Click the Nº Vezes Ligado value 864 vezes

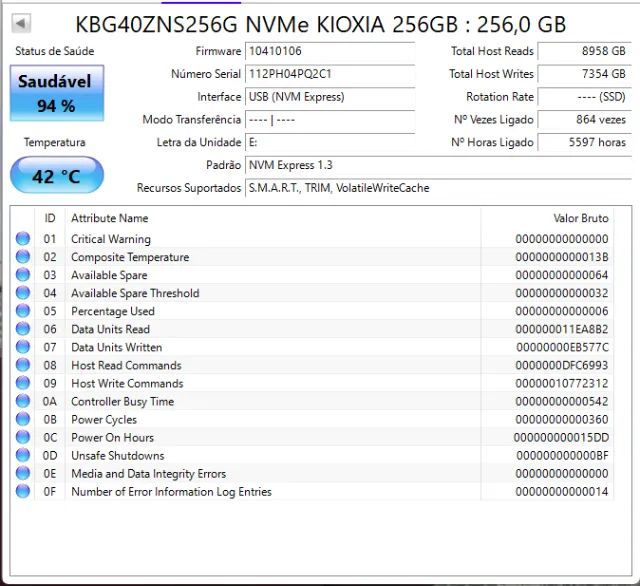584,120
